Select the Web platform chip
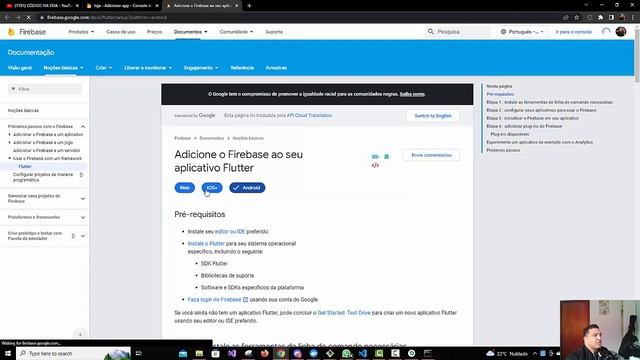Viewport: 640px width, 360px height. tap(184, 188)
